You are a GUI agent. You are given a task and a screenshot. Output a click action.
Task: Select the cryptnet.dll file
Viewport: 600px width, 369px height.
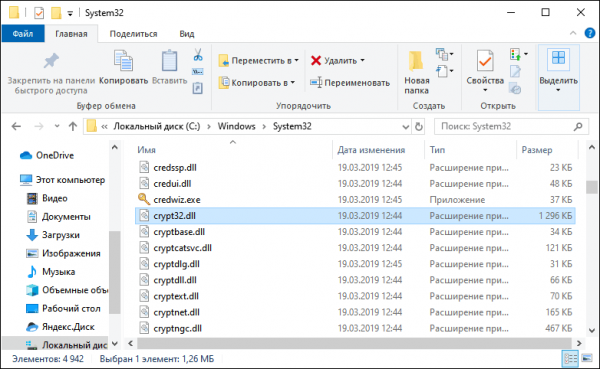pyautogui.click(x=355, y=312)
